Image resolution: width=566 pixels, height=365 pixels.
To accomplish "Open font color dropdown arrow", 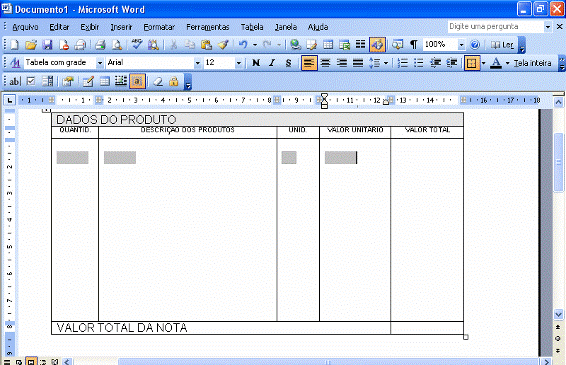I will [507, 63].
